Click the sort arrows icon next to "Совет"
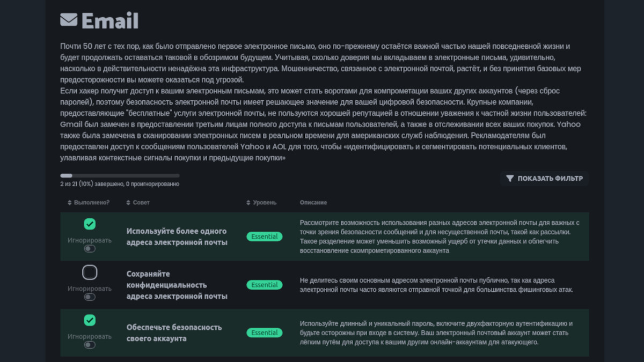 [128, 203]
